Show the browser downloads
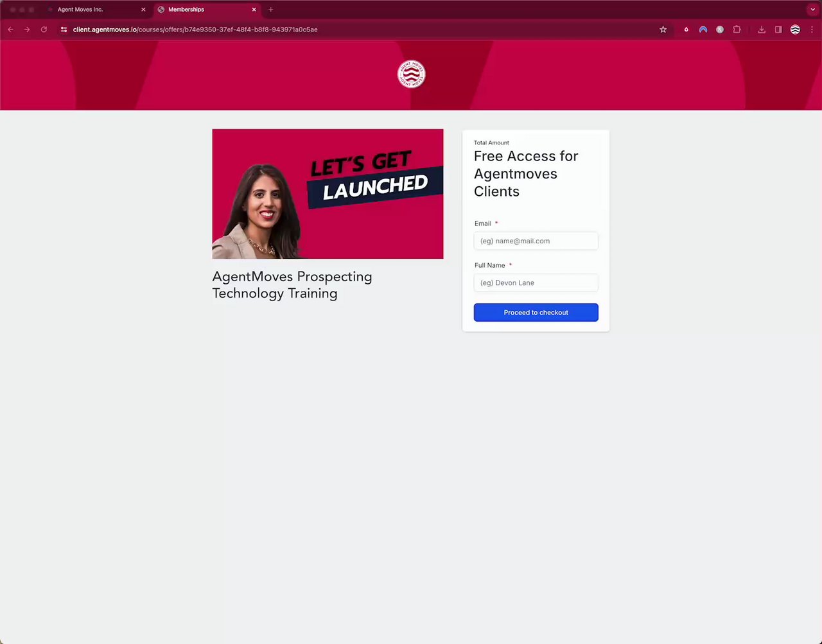Screen dimensions: 822x644 point(762,30)
